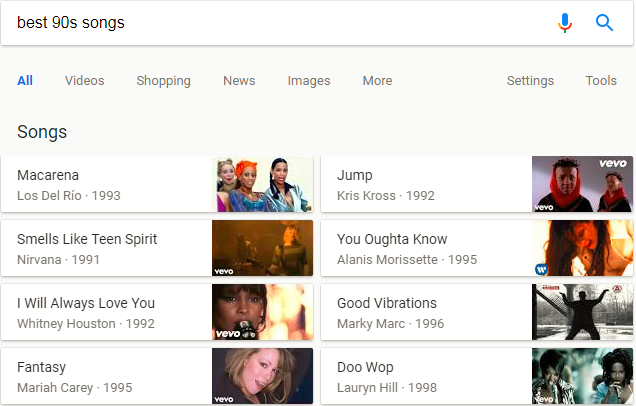636x406 pixels.
Task: Click the text 'Marky Marc · 1996'
Action: (390, 324)
